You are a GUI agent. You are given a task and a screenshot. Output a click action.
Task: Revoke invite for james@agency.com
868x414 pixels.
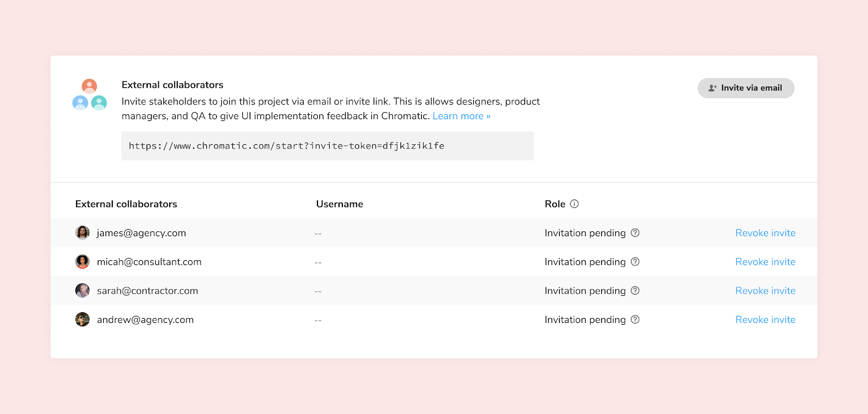tap(765, 233)
